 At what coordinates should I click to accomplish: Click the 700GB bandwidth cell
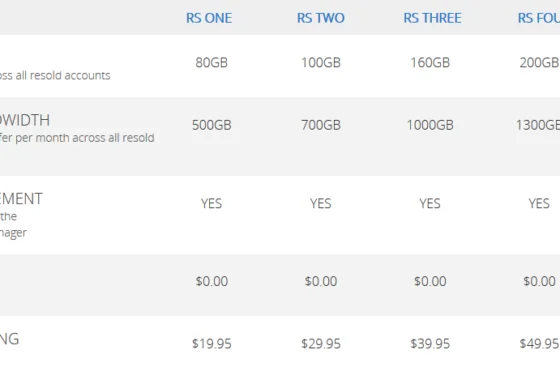click(321, 125)
